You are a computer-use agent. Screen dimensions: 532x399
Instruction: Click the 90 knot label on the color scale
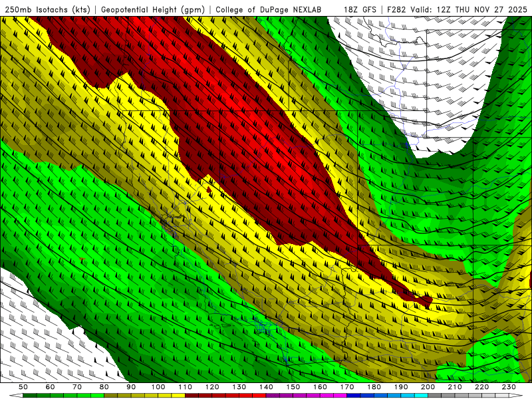(x=131, y=387)
